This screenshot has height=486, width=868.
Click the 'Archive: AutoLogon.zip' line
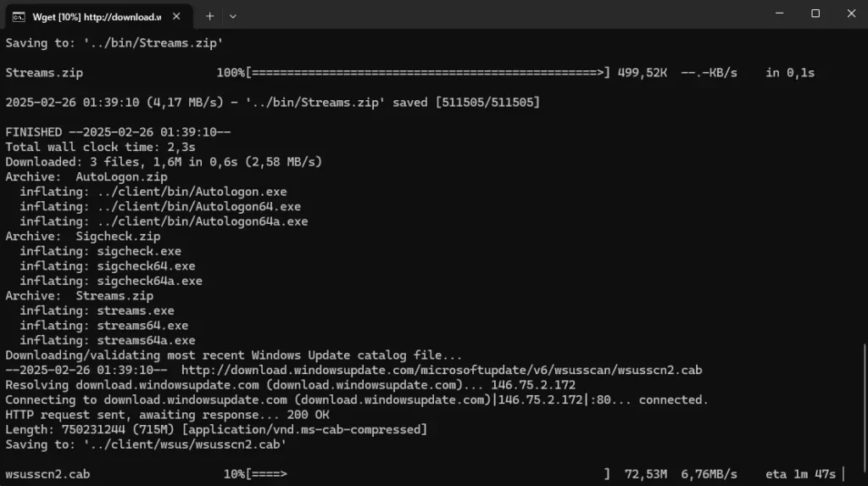(x=86, y=177)
